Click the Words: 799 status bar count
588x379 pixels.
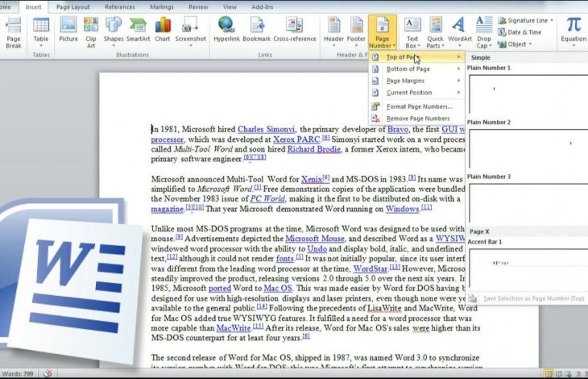[18, 373]
